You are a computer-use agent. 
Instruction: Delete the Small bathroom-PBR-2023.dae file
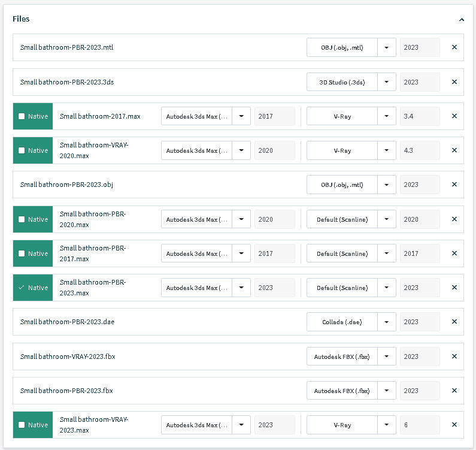coord(454,322)
